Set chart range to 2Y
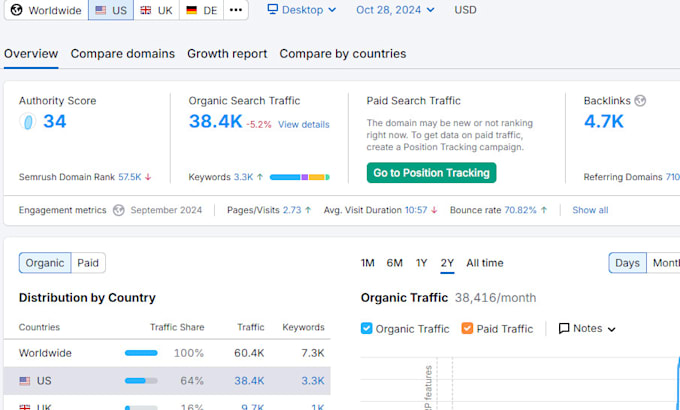Image resolution: width=680 pixels, height=410 pixels. tap(447, 263)
